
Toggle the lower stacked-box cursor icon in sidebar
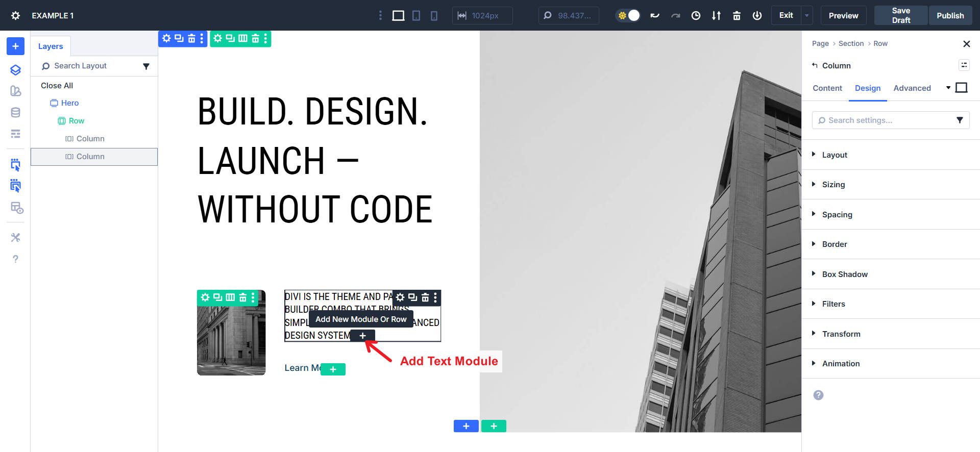[15, 186]
